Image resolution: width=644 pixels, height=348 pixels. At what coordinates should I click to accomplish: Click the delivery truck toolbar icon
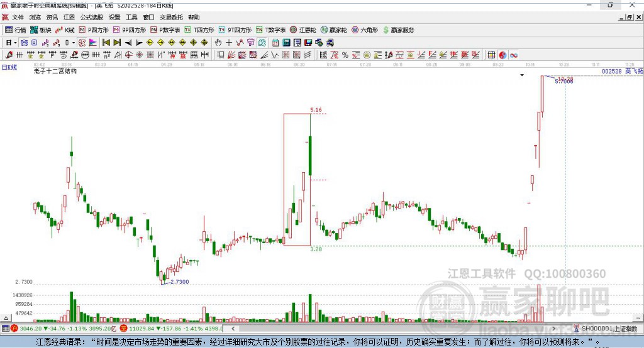pos(330,43)
